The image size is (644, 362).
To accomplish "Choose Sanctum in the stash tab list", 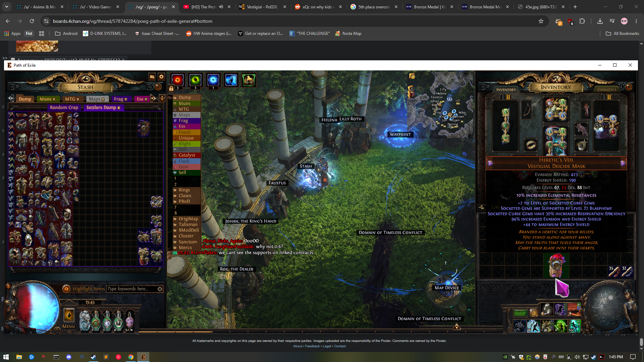I will click(x=186, y=242).
